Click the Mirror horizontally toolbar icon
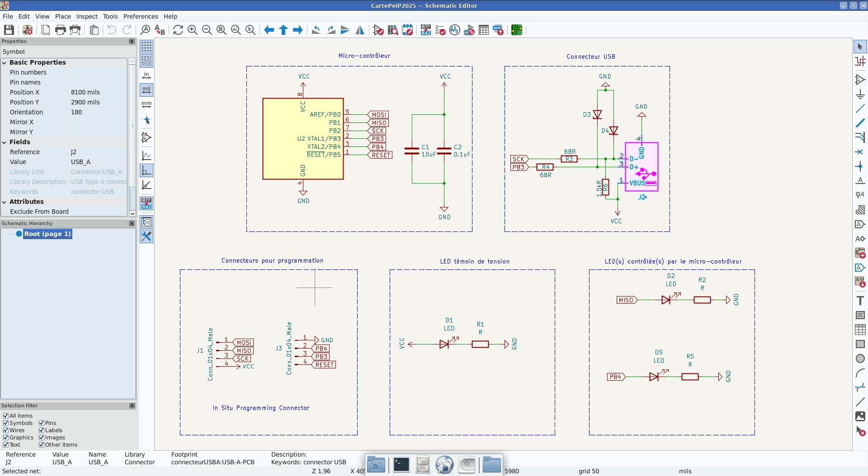Screen dimensions: 868x476 pos(360,30)
